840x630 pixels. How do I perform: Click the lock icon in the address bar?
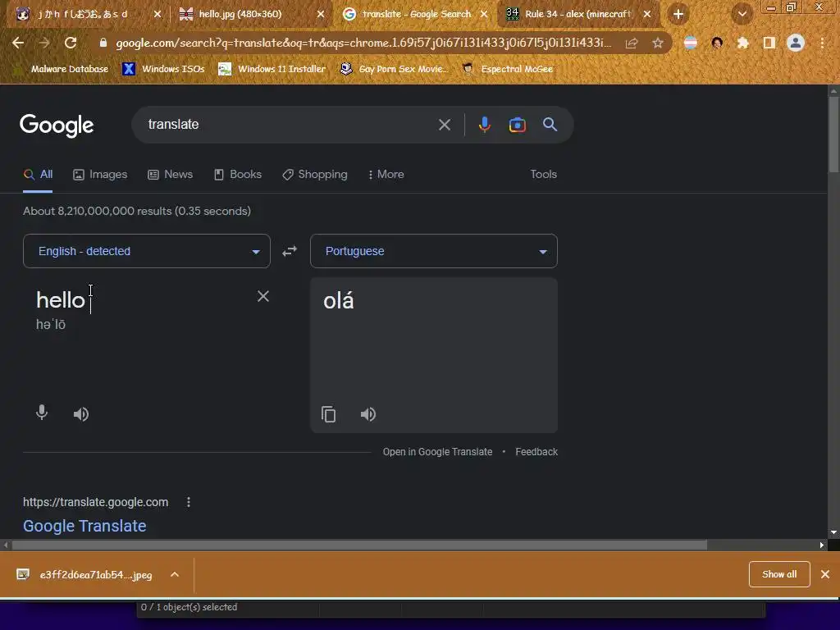(x=103, y=43)
